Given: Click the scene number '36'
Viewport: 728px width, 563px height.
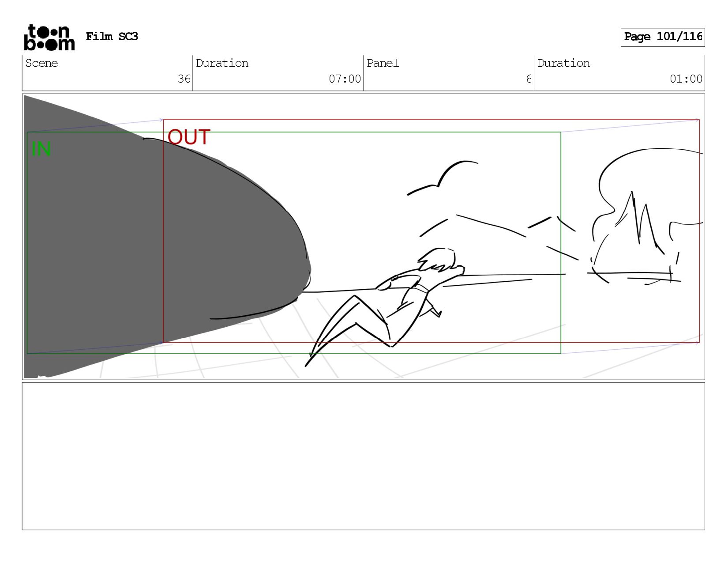Looking at the screenshot, I should [x=184, y=79].
